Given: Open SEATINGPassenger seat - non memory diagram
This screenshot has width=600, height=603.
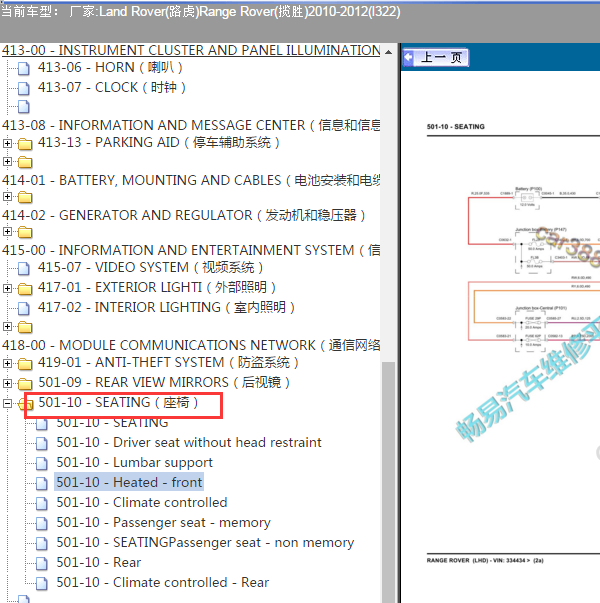Looking at the screenshot, I should [x=205, y=543].
